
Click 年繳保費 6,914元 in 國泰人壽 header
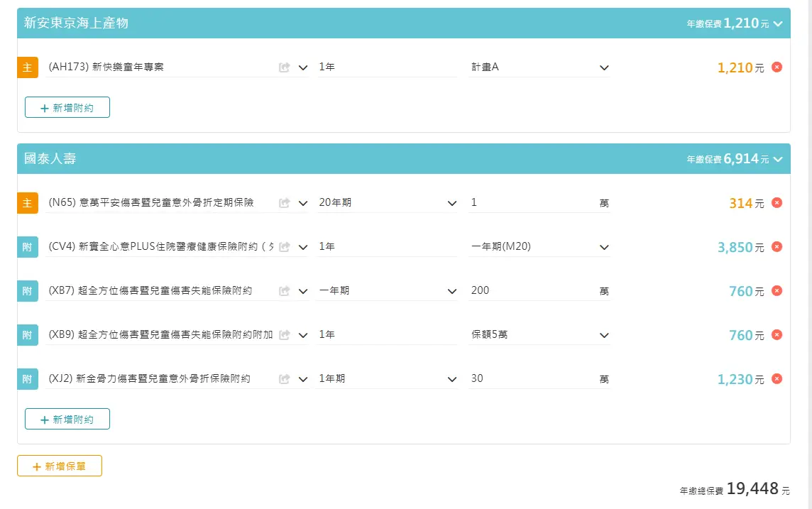(x=728, y=159)
